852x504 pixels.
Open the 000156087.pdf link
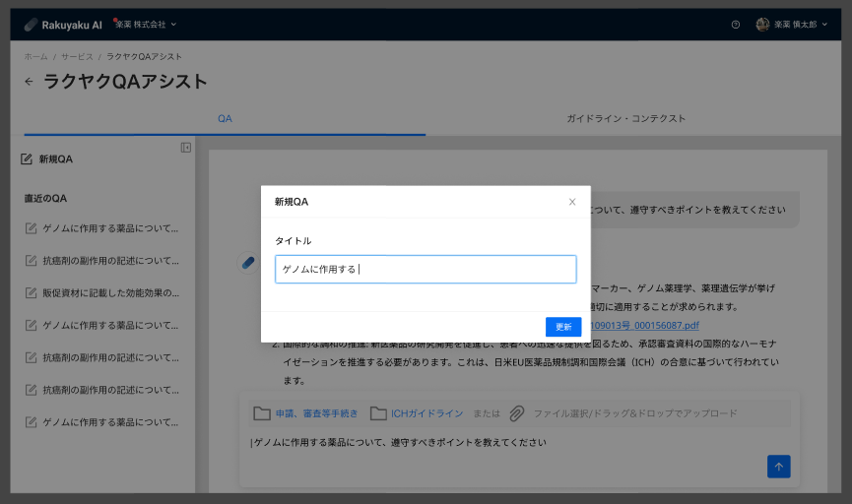644,325
